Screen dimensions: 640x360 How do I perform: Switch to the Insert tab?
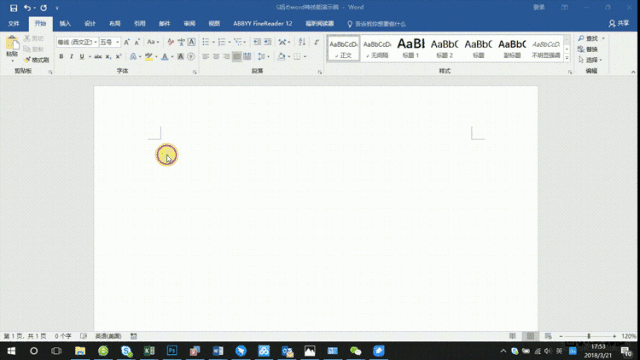pyautogui.click(x=65, y=24)
